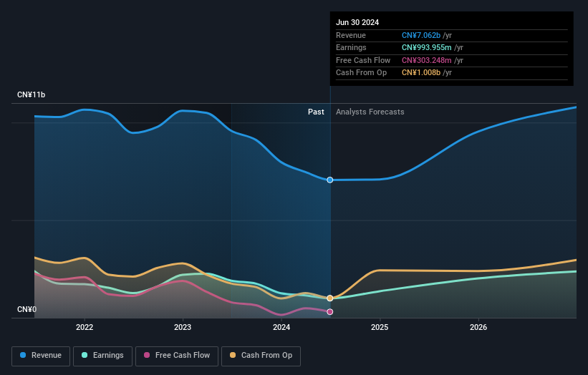Click the pink Free Cash Flow legend dot
The width and height of the screenshot is (588, 375).
[147, 355]
